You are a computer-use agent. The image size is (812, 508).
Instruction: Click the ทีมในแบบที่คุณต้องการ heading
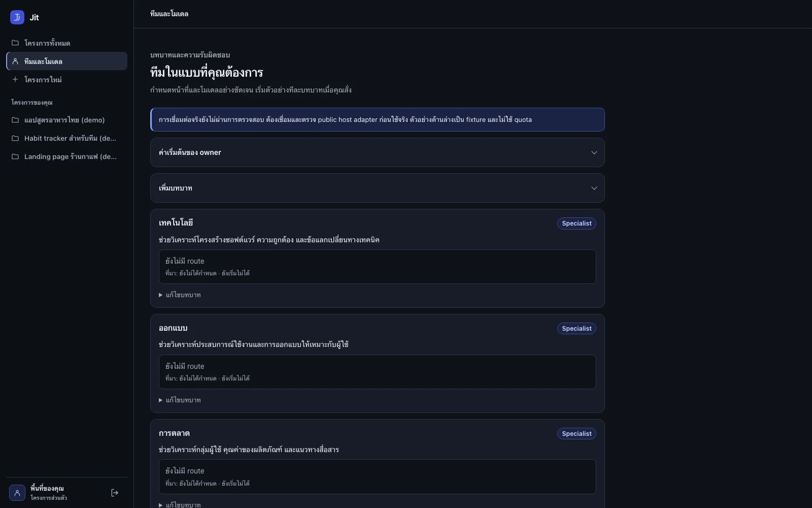coord(207,73)
